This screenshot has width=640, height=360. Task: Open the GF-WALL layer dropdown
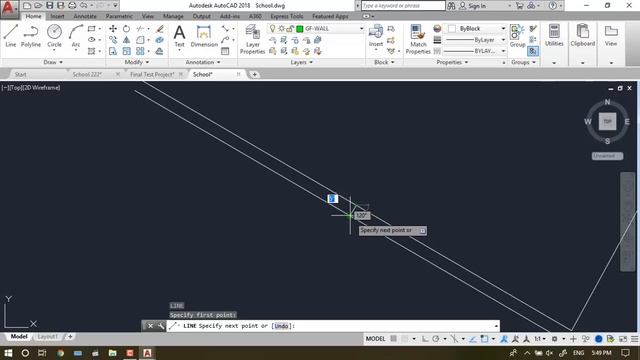coord(361,29)
